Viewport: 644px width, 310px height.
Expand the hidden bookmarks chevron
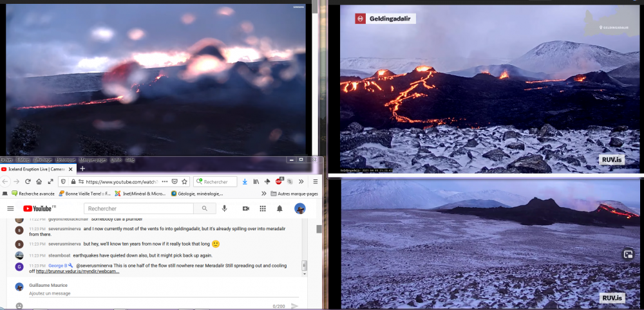click(x=263, y=193)
